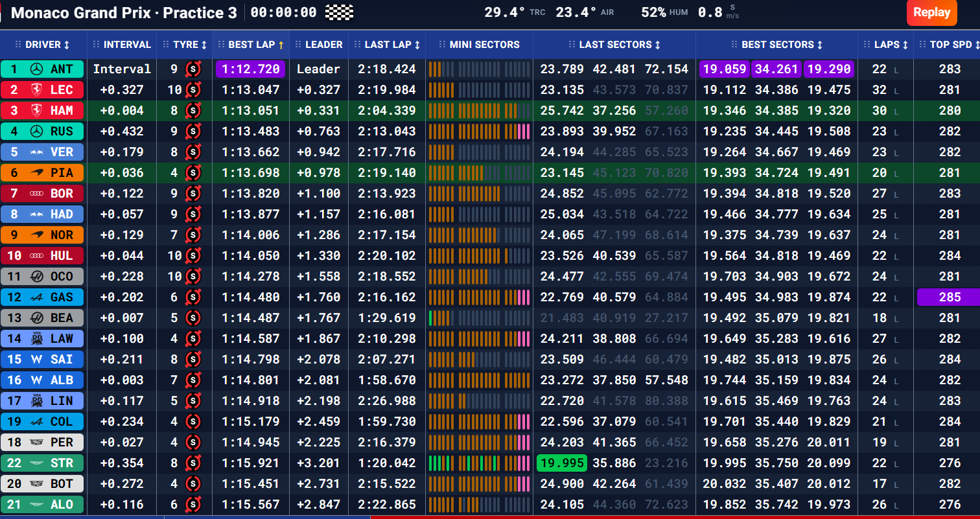The height and width of the screenshot is (519, 980).
Task: Sort by laps using the LAPS arrow
Action: pos(905,45)
